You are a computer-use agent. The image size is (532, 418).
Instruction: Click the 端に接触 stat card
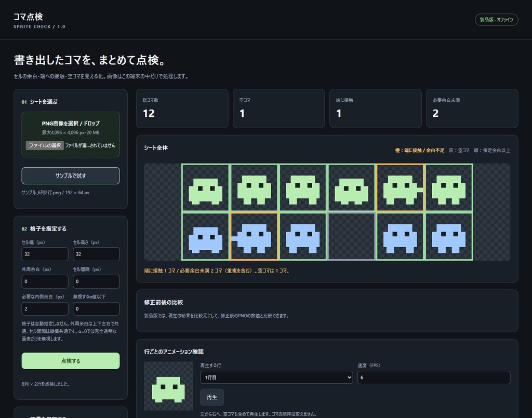coord(376,109)
